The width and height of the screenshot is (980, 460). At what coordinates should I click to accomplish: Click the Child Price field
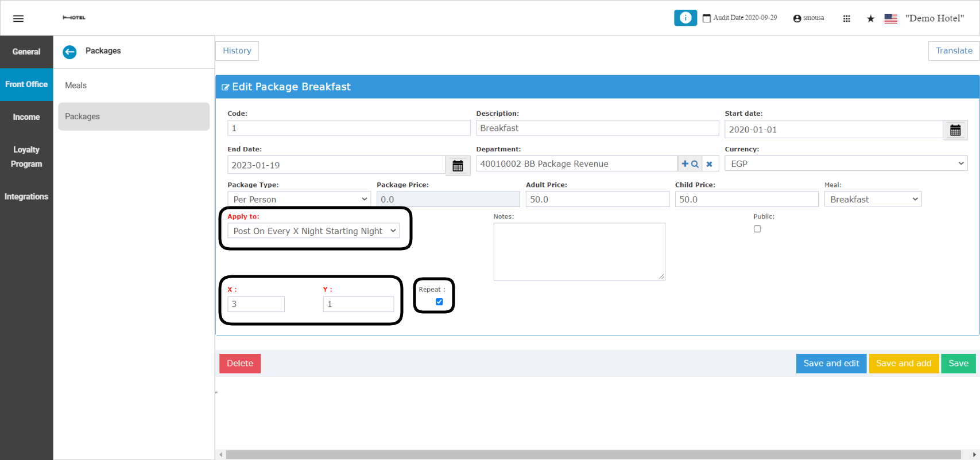(x=747, y=199)
